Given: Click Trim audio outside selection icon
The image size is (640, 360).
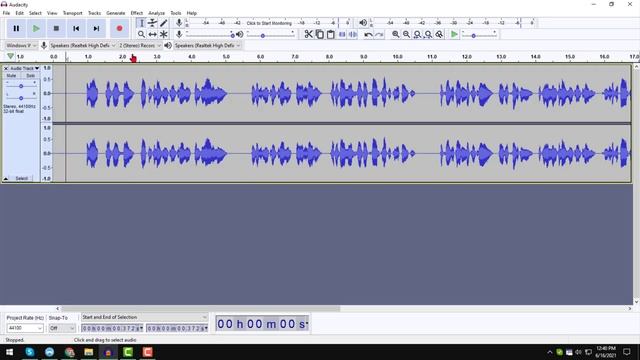Looking at the screenshot, I should (342, 34).
